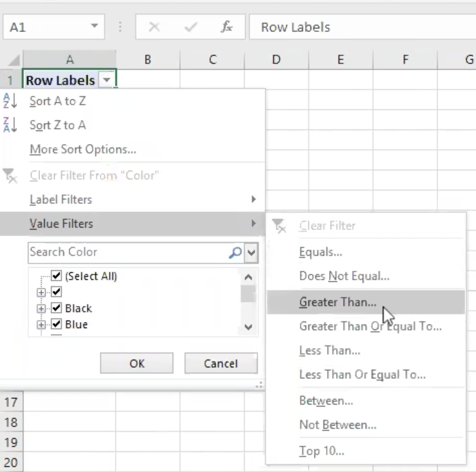The height and width of the screenshot is (472, 476).
Task: Select the Value Filters menu item
Action: click(132, 224)
